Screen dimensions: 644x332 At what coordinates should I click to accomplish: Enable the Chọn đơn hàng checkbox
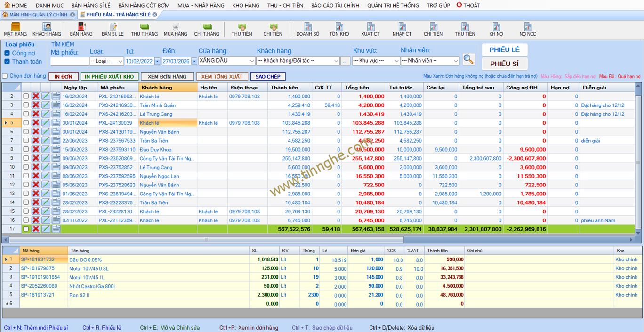(x=5, y=76)
